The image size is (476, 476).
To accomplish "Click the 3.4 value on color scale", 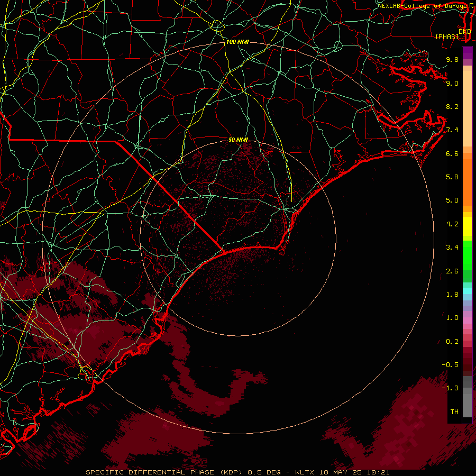I will point(452,248).
